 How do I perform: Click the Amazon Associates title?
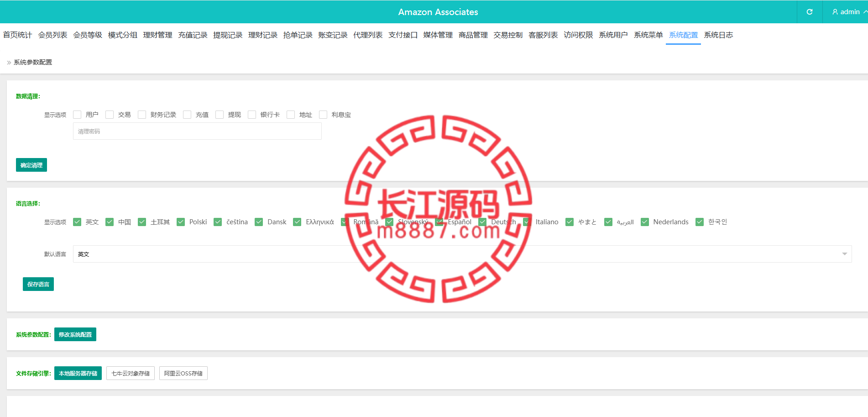[438, 12]
